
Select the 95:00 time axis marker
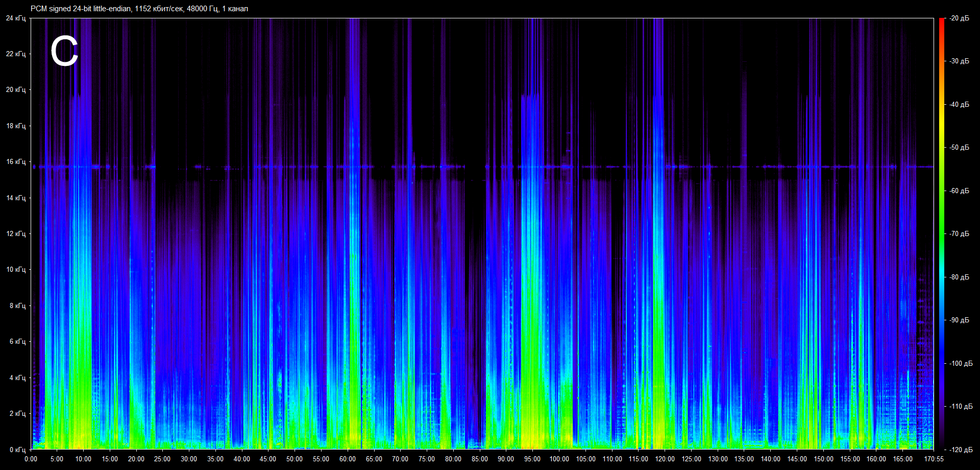click(532, 459)
